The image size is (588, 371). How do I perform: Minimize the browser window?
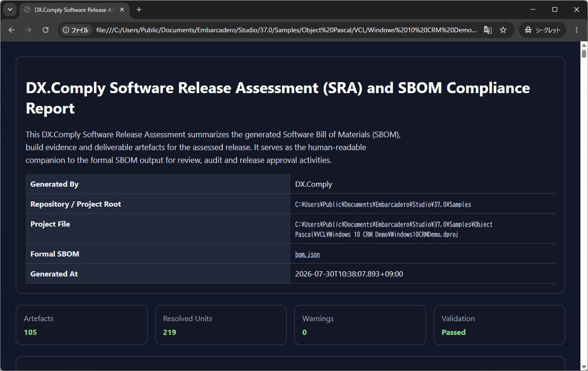[x=533, y=10]
